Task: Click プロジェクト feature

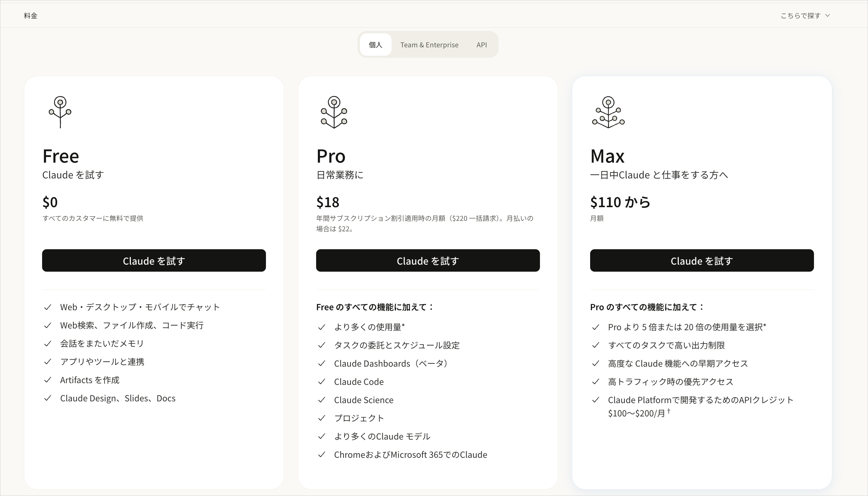Action: 359,418
